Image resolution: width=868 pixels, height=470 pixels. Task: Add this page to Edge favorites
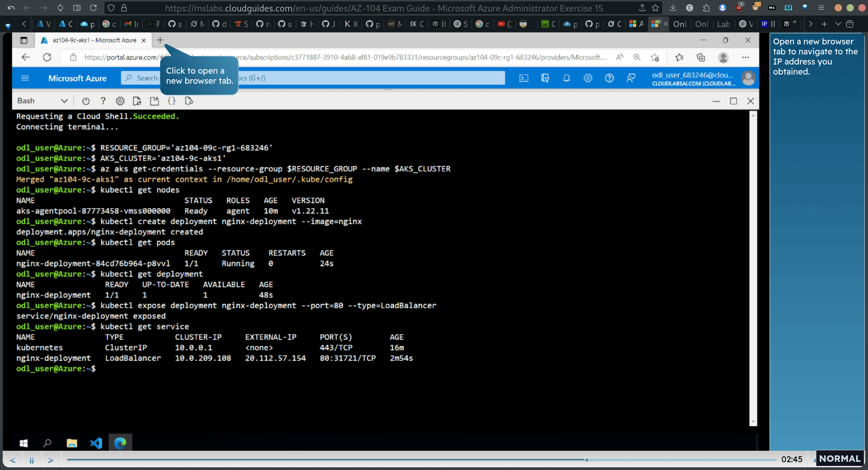655,57
